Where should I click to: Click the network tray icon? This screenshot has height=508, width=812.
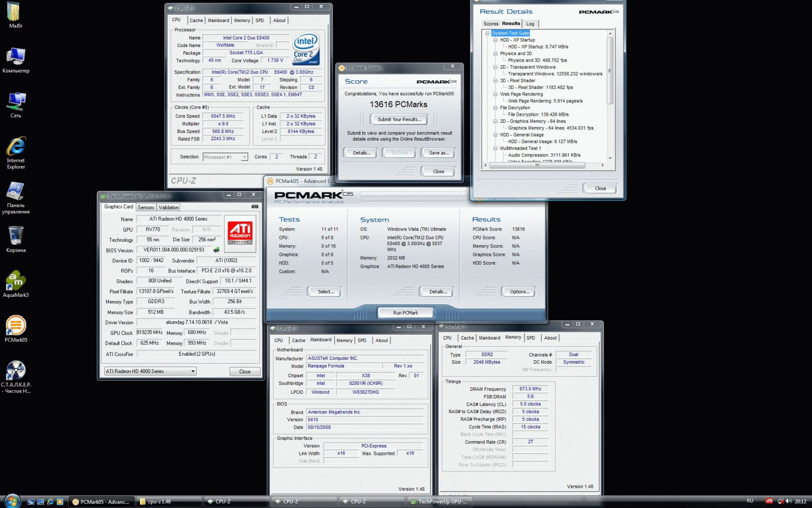(781, 501)
